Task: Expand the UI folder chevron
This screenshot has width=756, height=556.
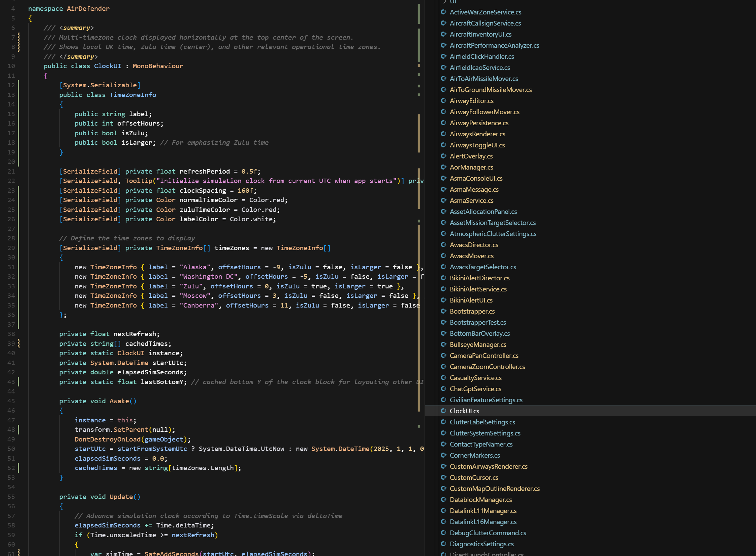Action: pyautogui.click(x=445, y=2)
